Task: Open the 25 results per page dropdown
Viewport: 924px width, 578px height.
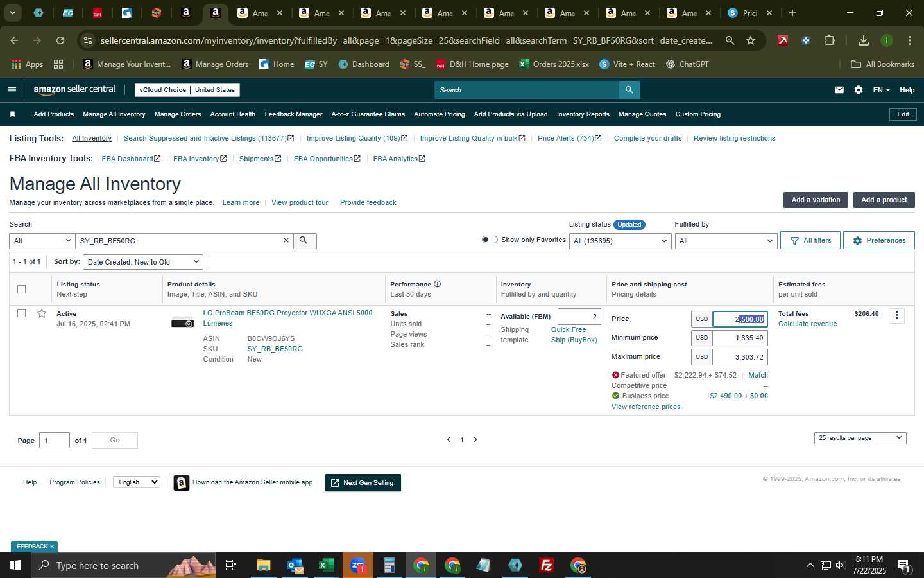Action: [x=860, y=438]
